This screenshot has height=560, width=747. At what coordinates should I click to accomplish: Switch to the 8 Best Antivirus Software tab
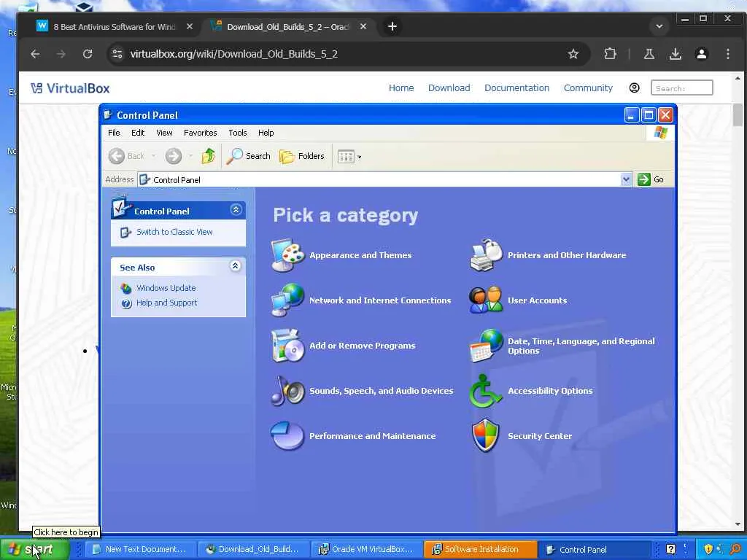coord(113,27)
